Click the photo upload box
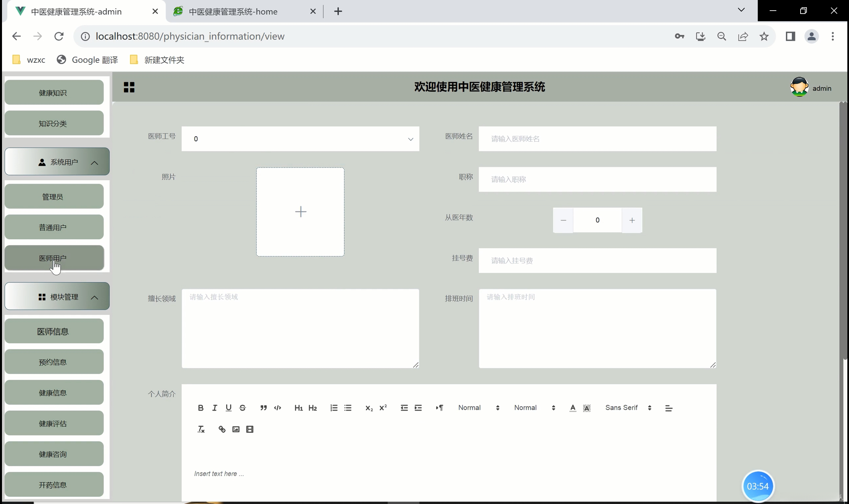The height and width of the screenshot is (504, 849). (300, 212)
